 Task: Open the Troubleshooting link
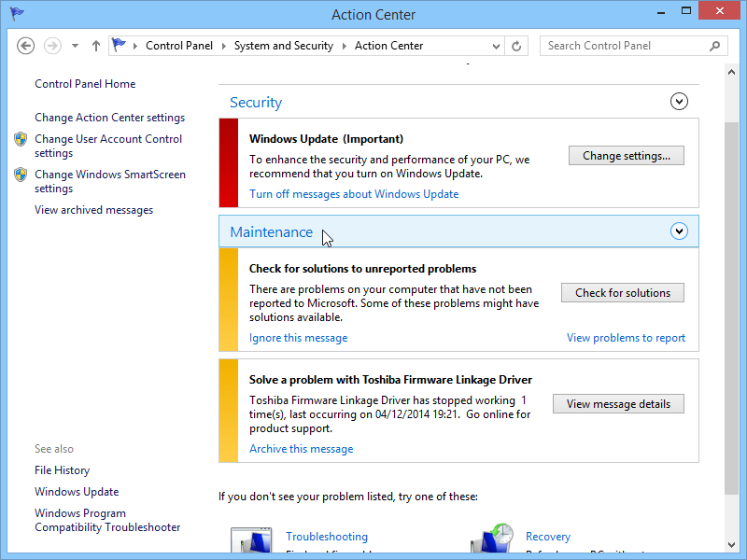(x=327, y=536)
